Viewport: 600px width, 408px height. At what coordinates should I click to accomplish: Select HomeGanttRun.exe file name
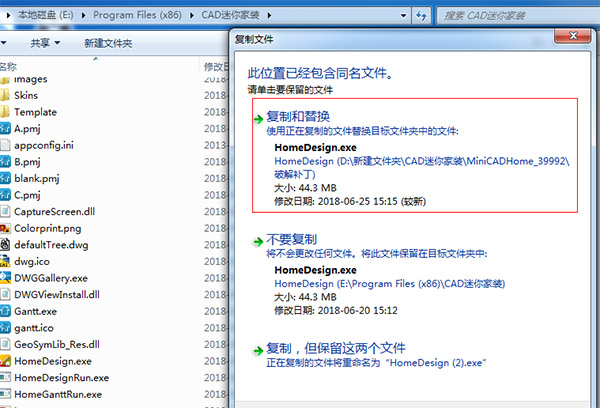[x=58, y=395]
